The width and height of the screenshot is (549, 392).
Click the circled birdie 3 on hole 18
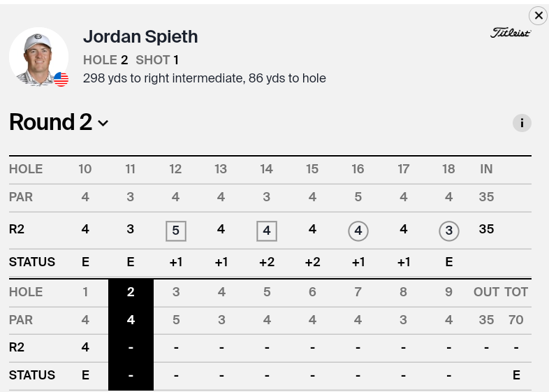449,230
